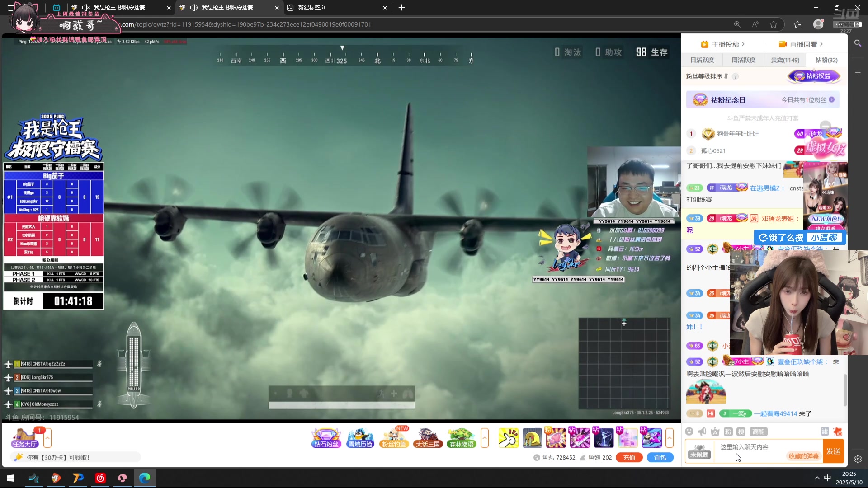This screenshot has height=488, width=868.
Task: Open a new browser tab with plus button
Action: [401, 8]
